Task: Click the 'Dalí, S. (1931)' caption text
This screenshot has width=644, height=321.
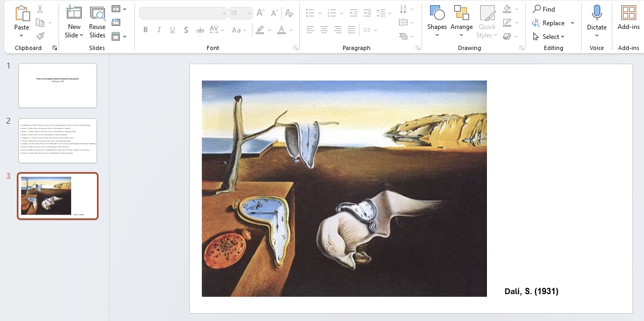Action: [531, 291]
